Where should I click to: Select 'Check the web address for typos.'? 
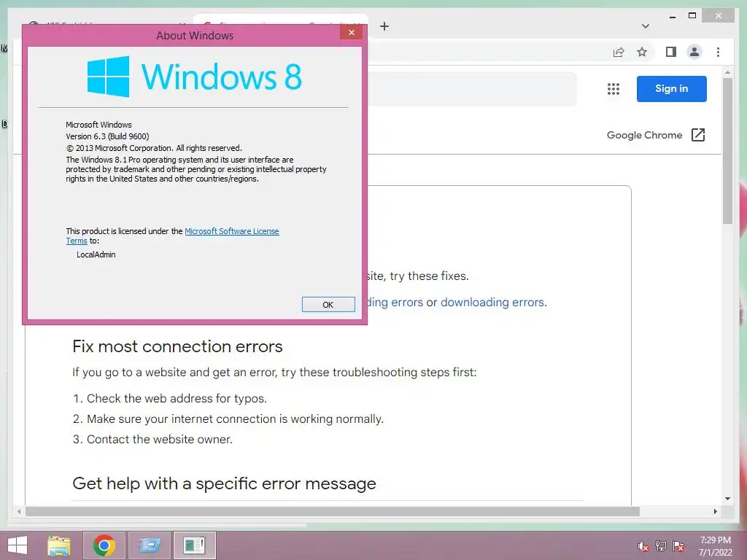[x=177, y=399]
